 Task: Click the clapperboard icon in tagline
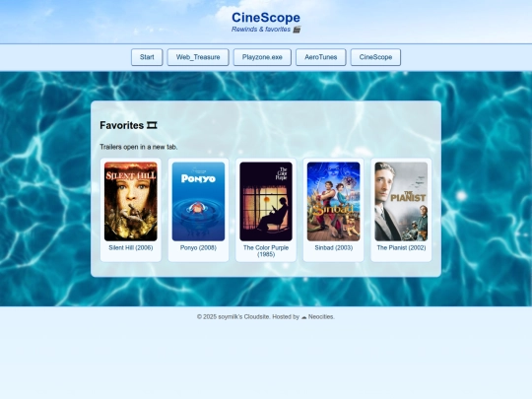[297, 30]
